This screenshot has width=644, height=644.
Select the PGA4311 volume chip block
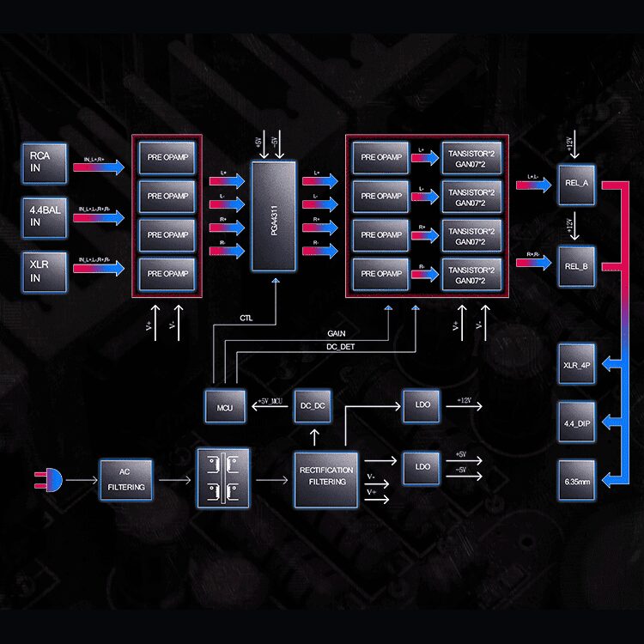coord(274,216)
